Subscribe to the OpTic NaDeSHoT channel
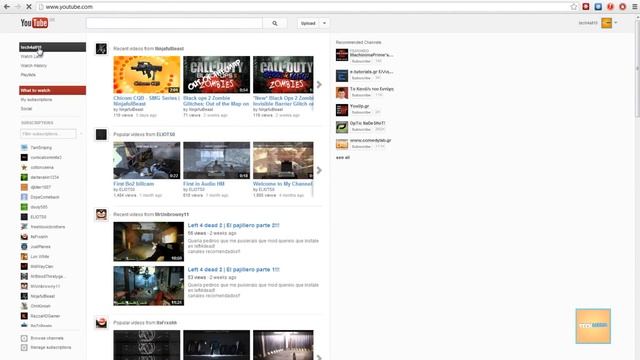This screenshot has height=360, width=640. click(361, 129)
